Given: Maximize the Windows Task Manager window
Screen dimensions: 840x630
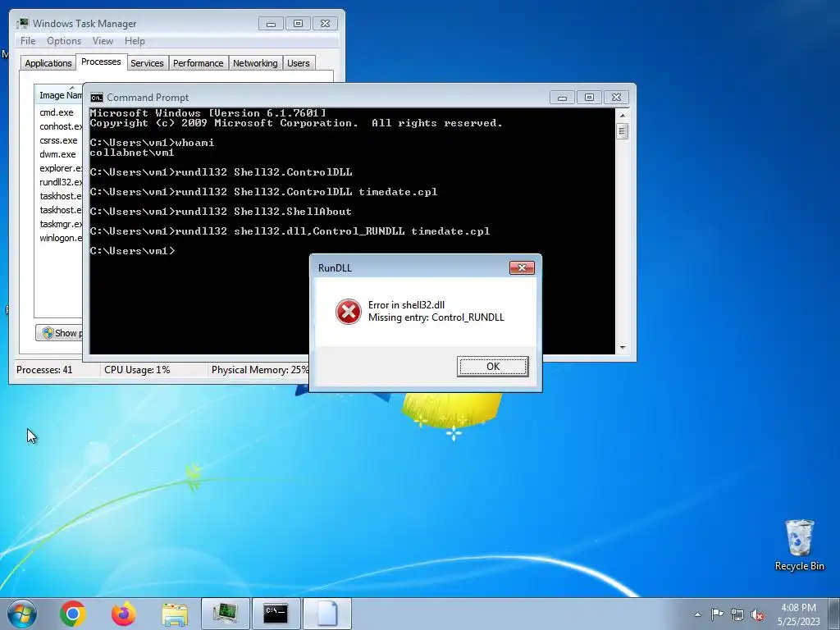Looking at the screenshot, I should pyautogui.click(x=298, y=24).
